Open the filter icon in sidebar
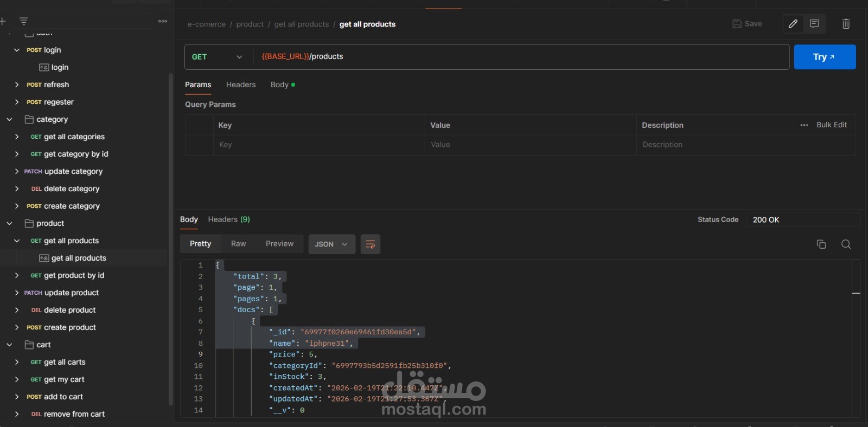 (23, 21)
